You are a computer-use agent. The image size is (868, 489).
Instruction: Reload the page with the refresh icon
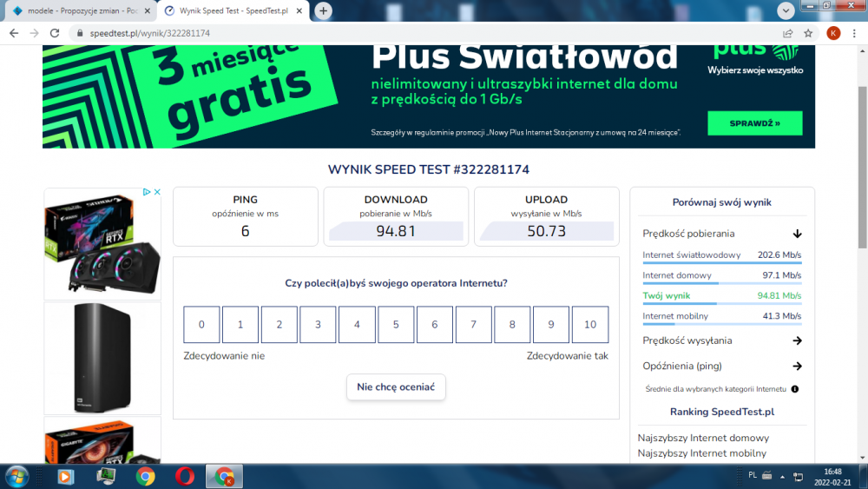54,33
